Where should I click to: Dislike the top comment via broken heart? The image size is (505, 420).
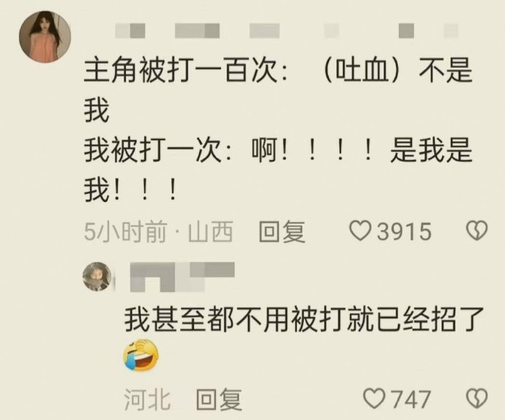477,230
